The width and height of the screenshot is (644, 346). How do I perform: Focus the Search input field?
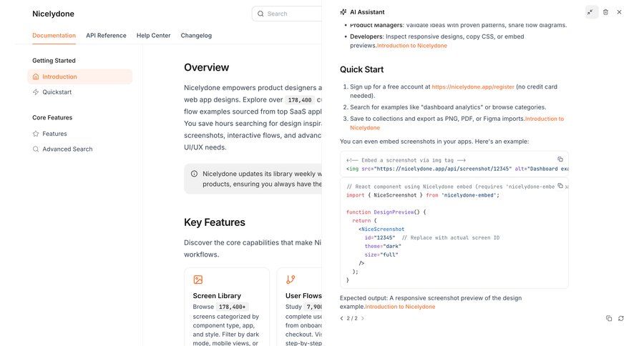click(x=288, y=14)
